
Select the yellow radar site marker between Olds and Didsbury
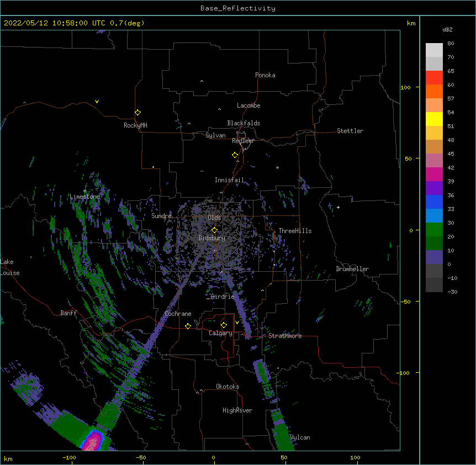[x=214, y=230]
